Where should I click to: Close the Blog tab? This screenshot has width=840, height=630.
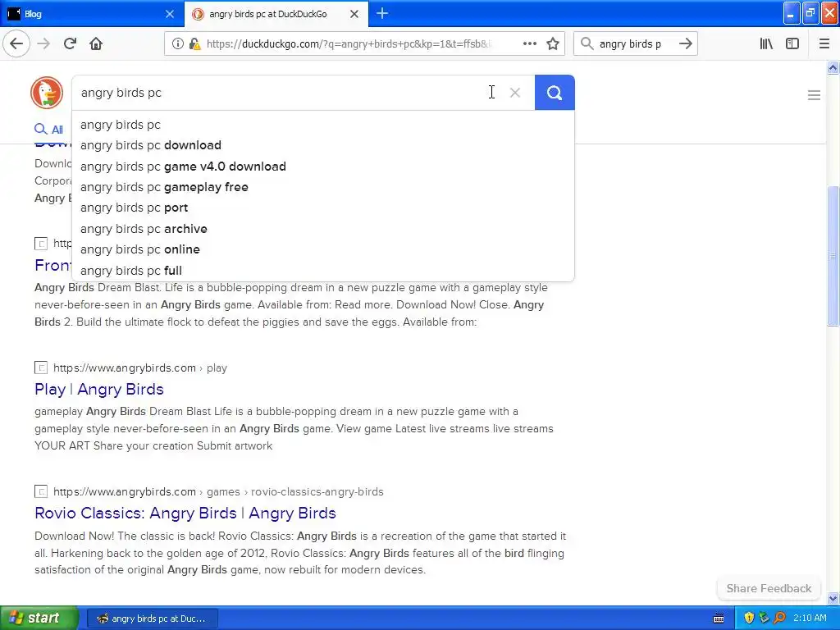click(x=169, y=14)
